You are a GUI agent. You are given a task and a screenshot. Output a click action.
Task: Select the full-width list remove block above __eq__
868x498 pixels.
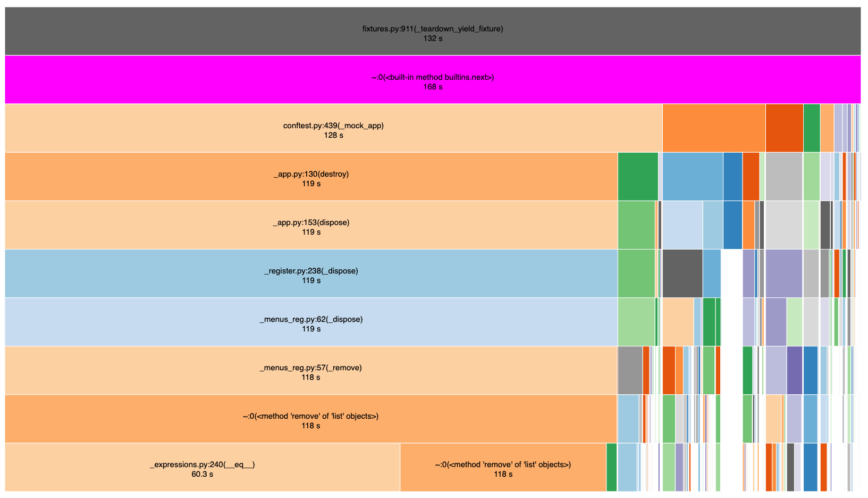pos(311,418)
